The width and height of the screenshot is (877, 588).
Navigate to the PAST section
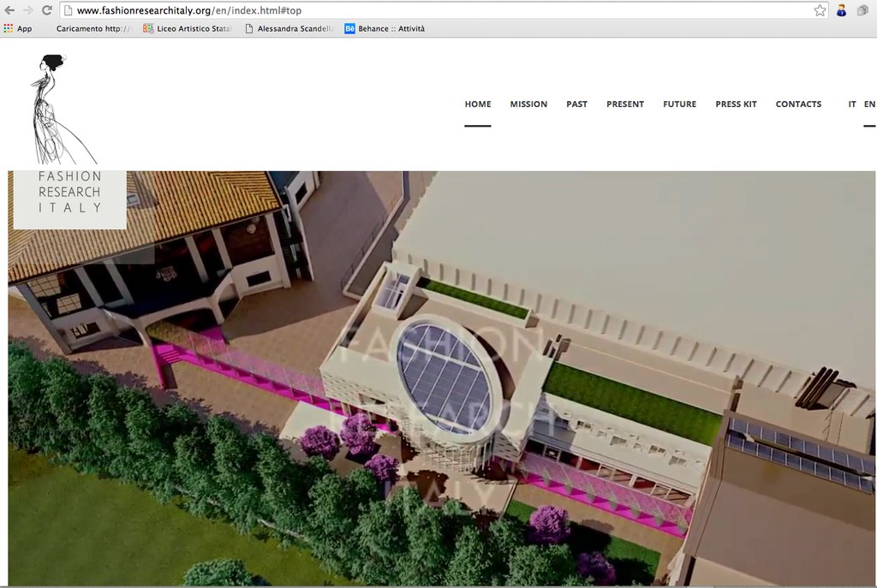tap(576, 104)
